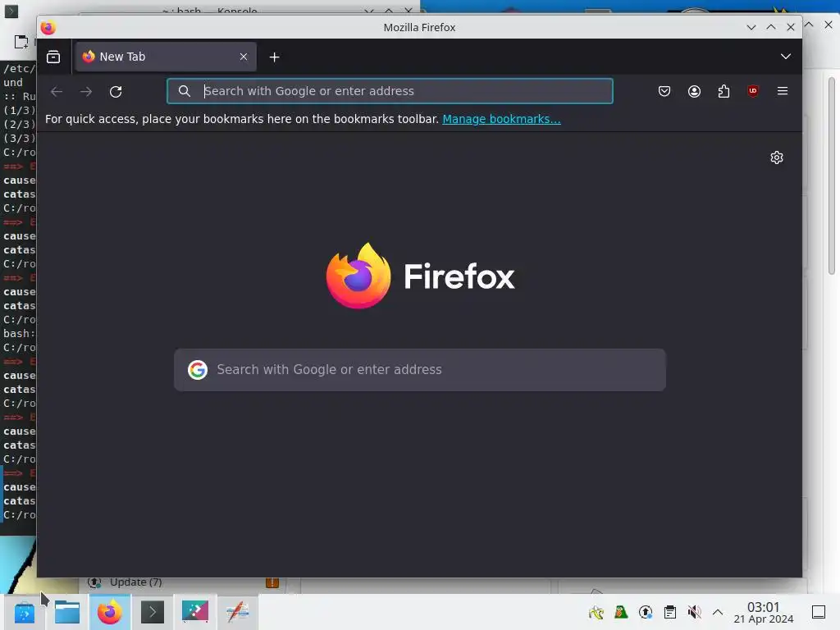Expand the list all tabs chevron
The height and width of the screenshot is (630, 840).
click(785, 57)
